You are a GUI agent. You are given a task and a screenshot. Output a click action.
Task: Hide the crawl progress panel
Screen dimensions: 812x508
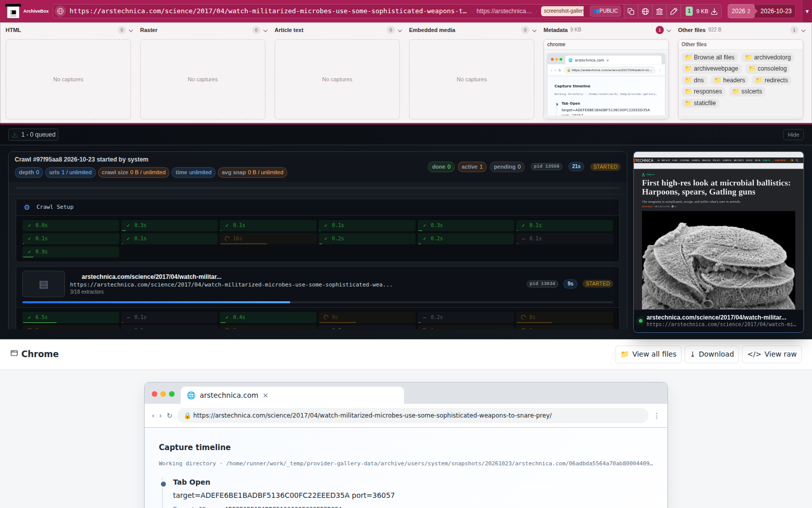pos(793,135)
